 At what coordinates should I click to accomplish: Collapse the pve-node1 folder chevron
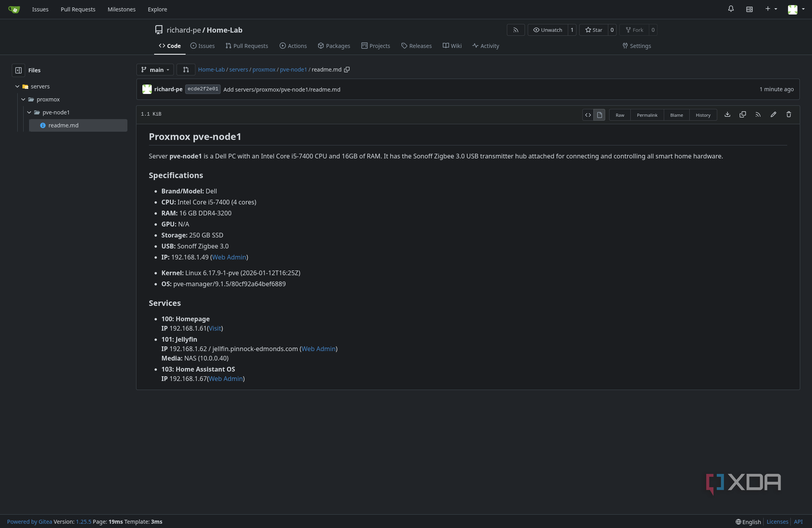[29, 113]
